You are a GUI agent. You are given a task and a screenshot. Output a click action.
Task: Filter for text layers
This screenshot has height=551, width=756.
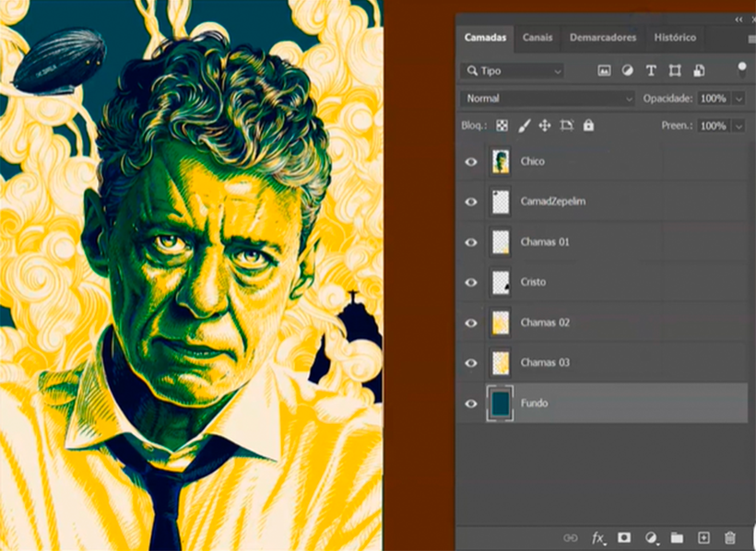(x=651, y=71)
